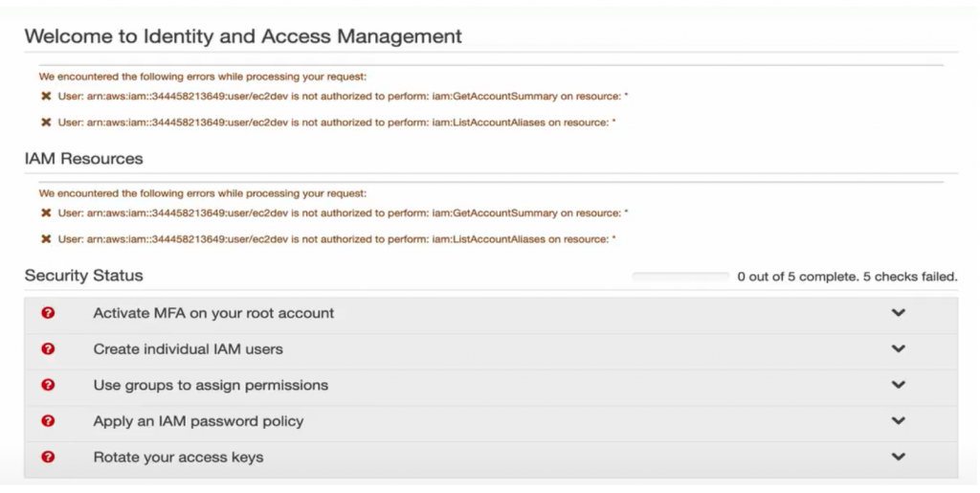
Task: Click the IAM Resources section heading
Action: coord(84,159)
